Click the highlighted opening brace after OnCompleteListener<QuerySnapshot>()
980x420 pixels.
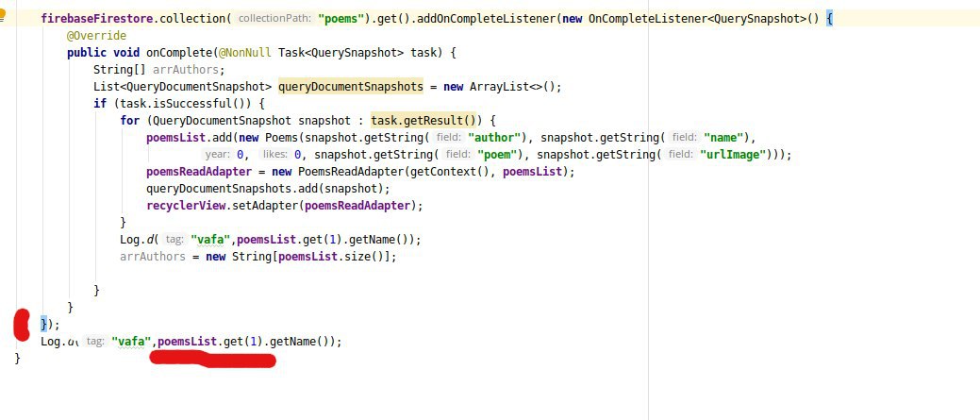tap(829, 19)
